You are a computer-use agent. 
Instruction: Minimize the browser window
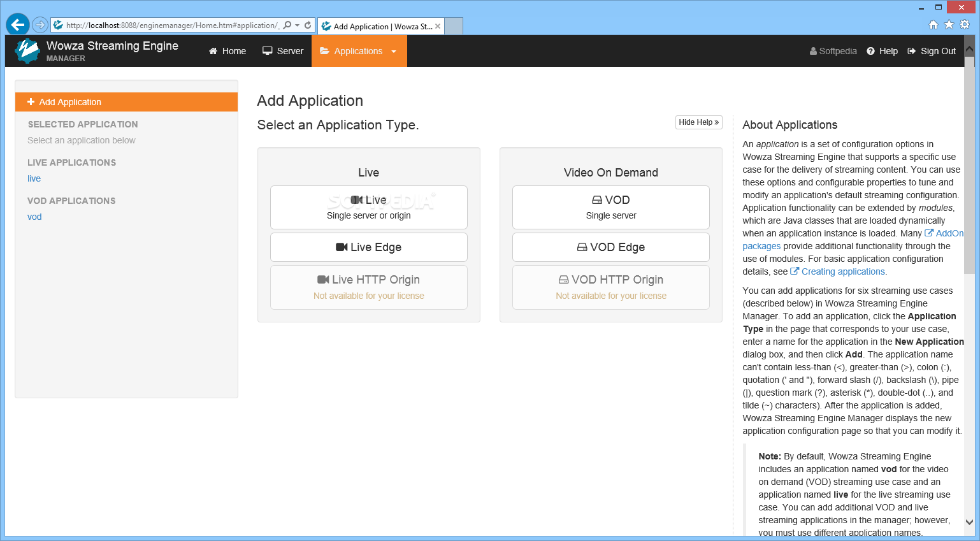pyautogui.click(x=921, y=7)
